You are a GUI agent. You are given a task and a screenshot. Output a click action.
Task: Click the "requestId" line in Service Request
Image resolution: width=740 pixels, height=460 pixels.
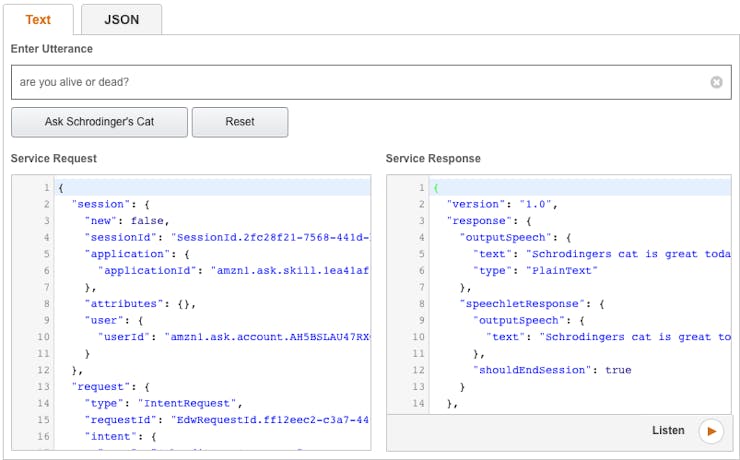[x=227, y=420]
